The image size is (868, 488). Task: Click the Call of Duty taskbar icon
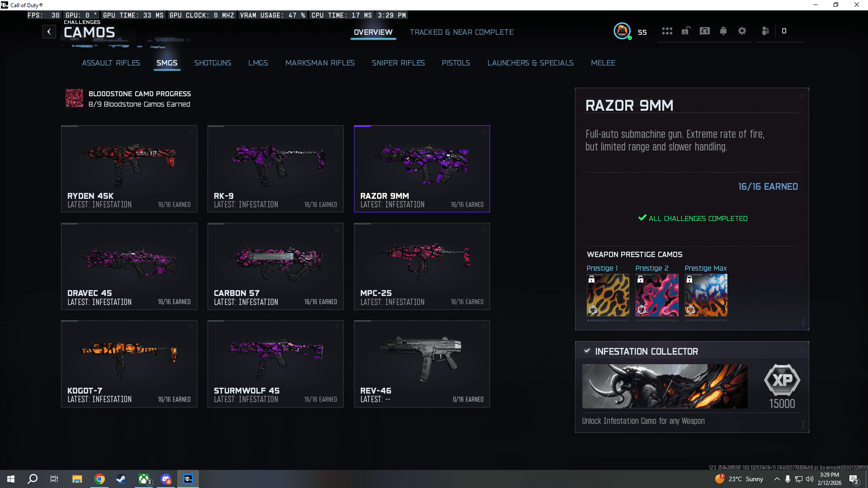click(x=188, y=479)
